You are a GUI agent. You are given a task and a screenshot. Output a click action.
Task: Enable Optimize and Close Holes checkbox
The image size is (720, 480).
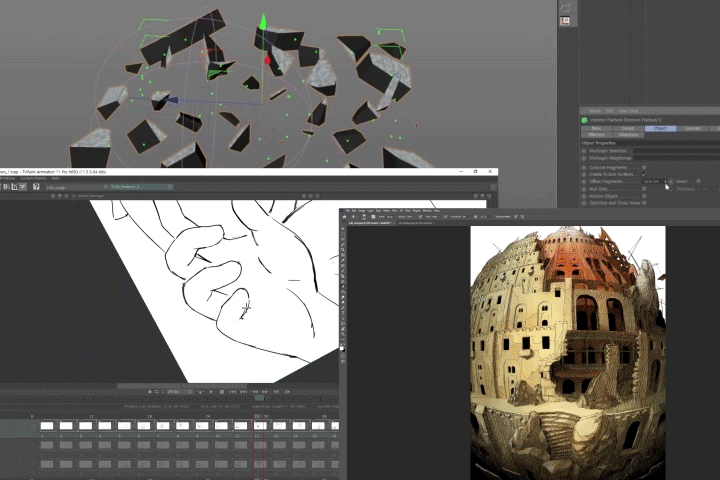tap(644, 203)
